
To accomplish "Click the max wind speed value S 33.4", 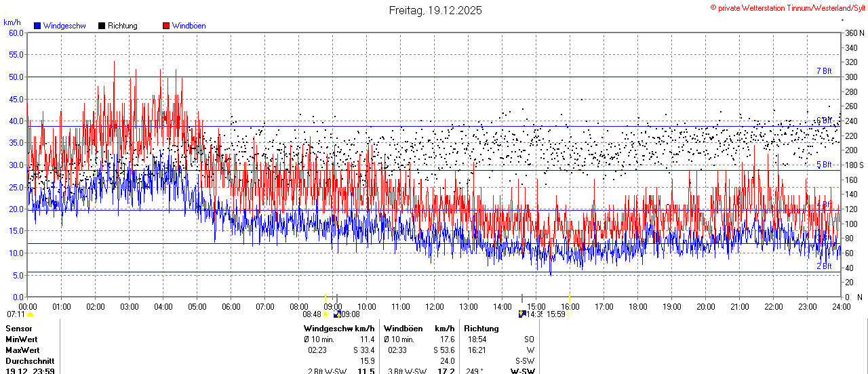I will click(x=363, y=350).
